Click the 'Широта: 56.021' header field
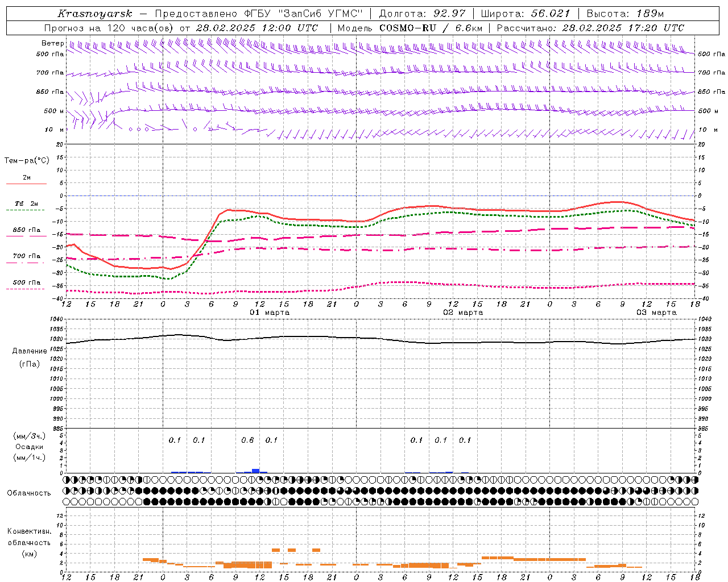 pyautogui.click(x=526, y=14)
